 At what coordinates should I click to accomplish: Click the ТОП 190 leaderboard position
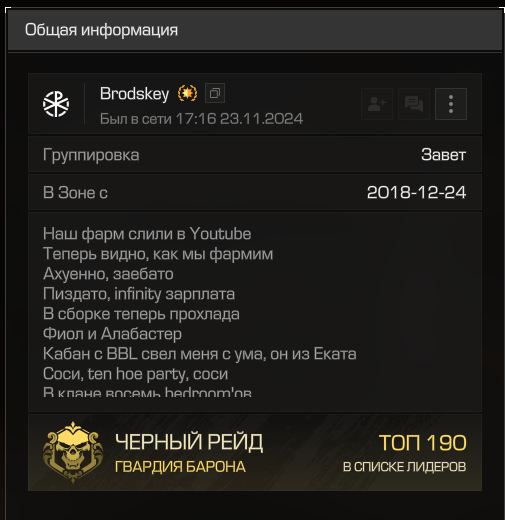(423, 443)
